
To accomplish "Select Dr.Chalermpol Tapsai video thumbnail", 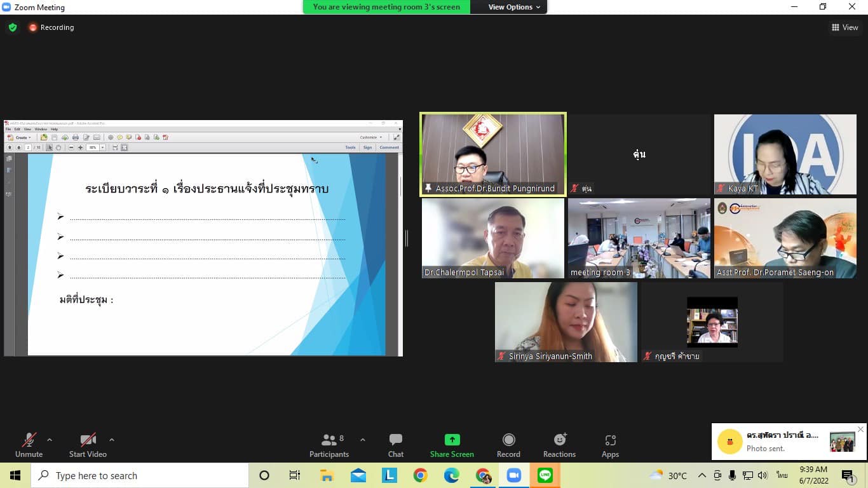I will pos(492,238).
